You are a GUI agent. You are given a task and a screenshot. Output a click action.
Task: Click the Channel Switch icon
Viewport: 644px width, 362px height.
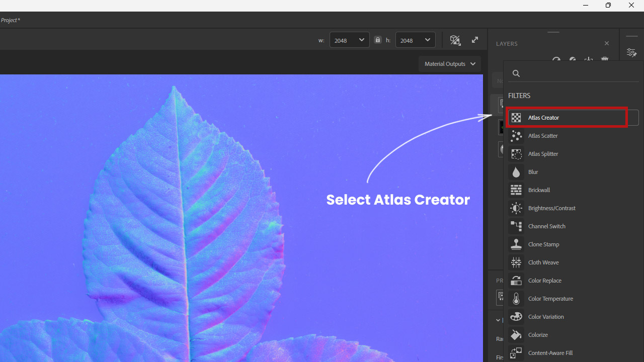coord(516,226)
